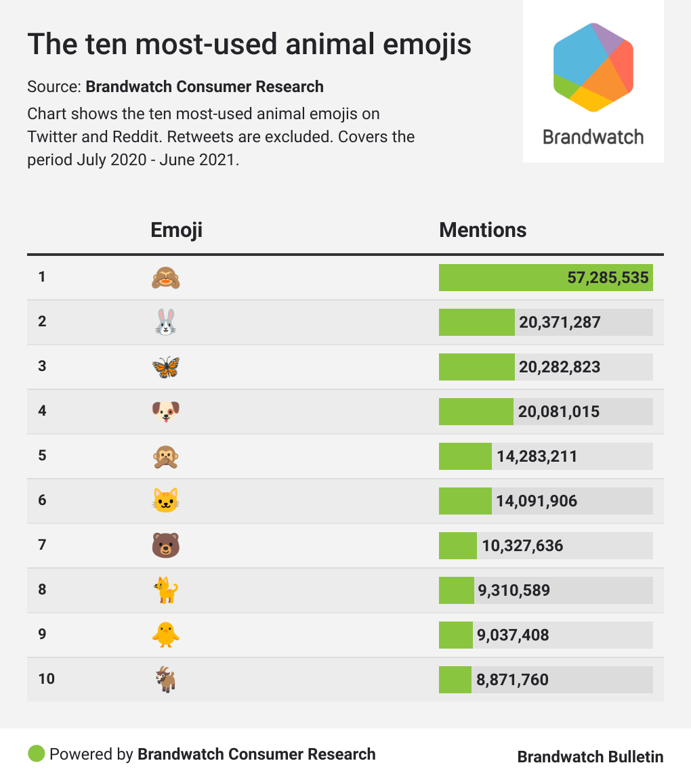Click the cat face emoji
The image size is (691, 784).
tap(166, 501)
